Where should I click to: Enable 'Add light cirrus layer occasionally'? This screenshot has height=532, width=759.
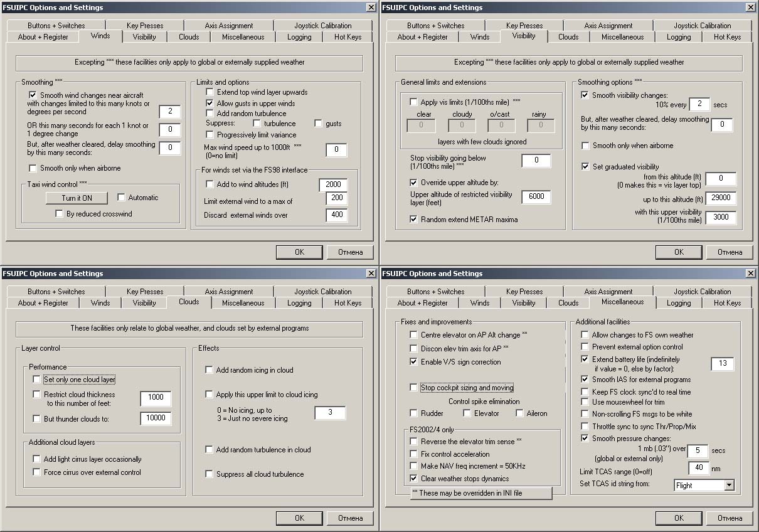tap(37, 459)
